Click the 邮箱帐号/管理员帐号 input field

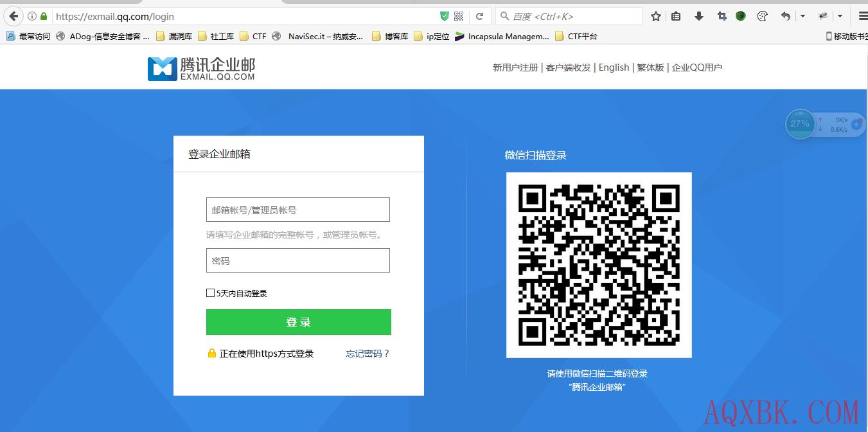pos(298,210)
